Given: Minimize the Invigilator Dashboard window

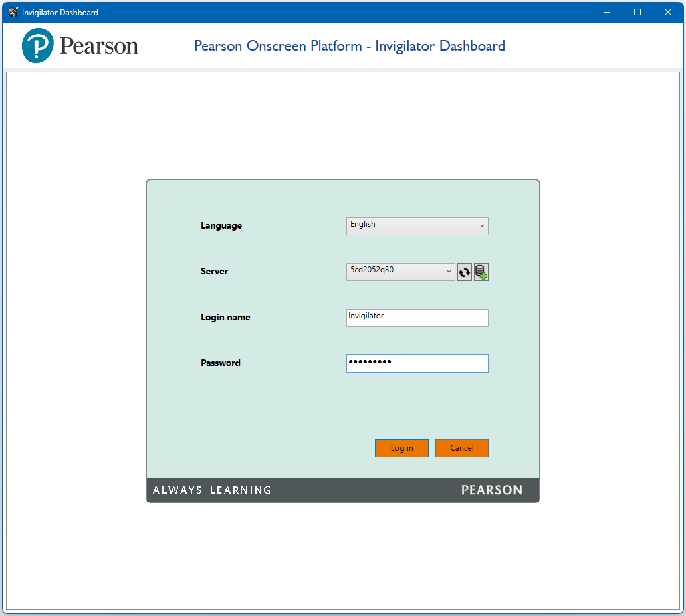Looking at the screenshot, I should (x=606, y=11).
